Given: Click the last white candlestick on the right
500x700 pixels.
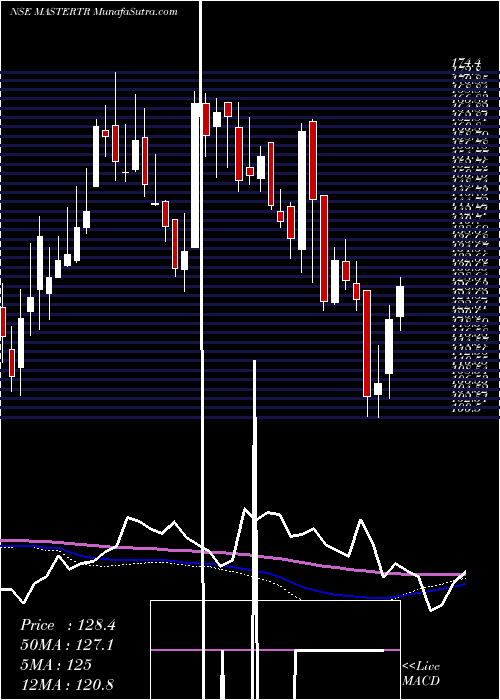Looking at the screenshot, I should coord(400,302).
